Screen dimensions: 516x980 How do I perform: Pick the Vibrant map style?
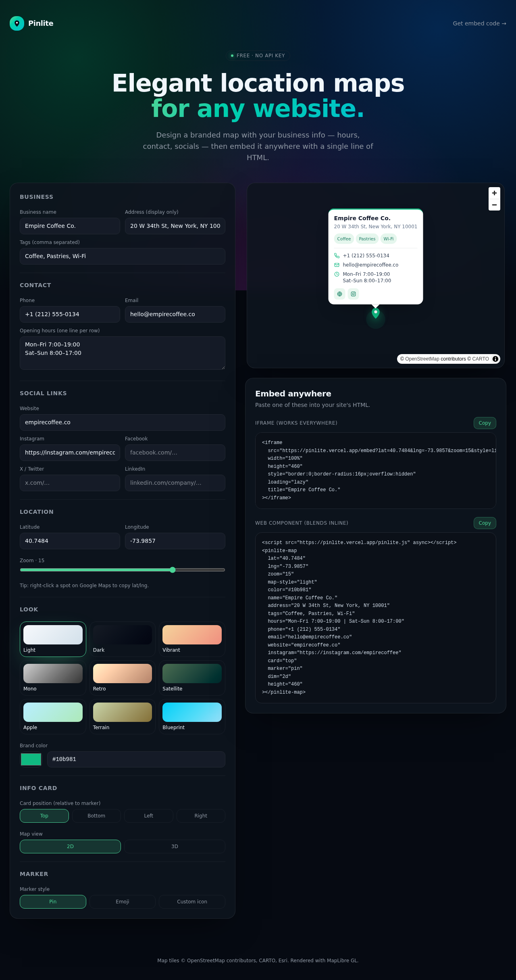click(x=192, y=639)
